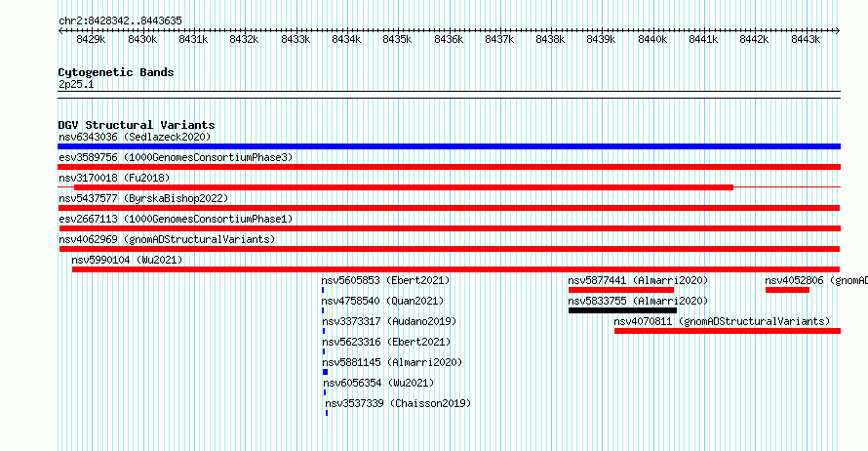Select the black nsv5833755 variant bar
The width and height of the screenshot is (868, 451).
623,310
